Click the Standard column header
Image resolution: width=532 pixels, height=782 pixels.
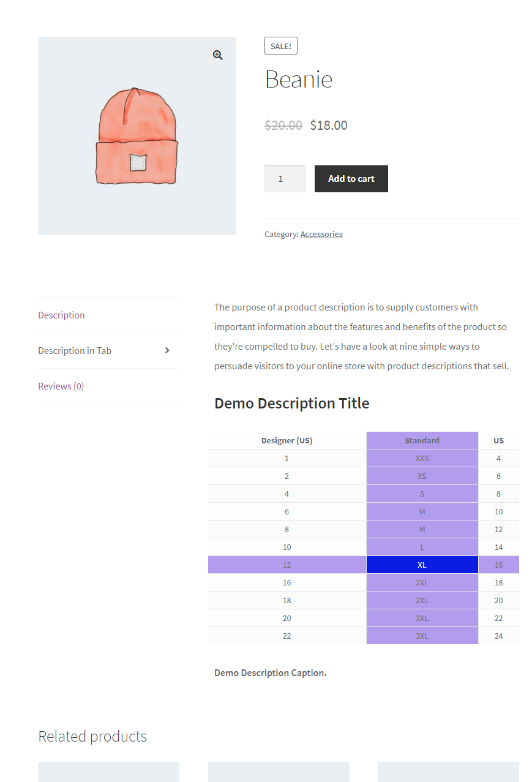pos(422,440)
